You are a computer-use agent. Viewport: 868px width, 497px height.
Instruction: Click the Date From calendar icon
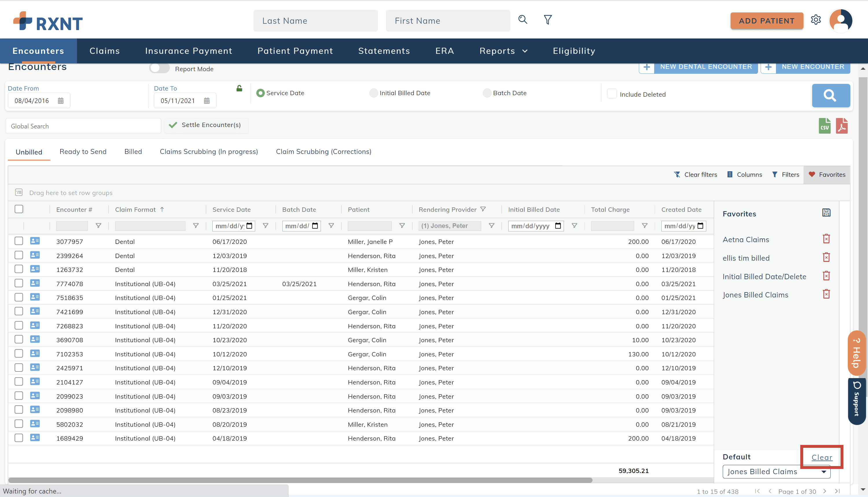[61, 101]
